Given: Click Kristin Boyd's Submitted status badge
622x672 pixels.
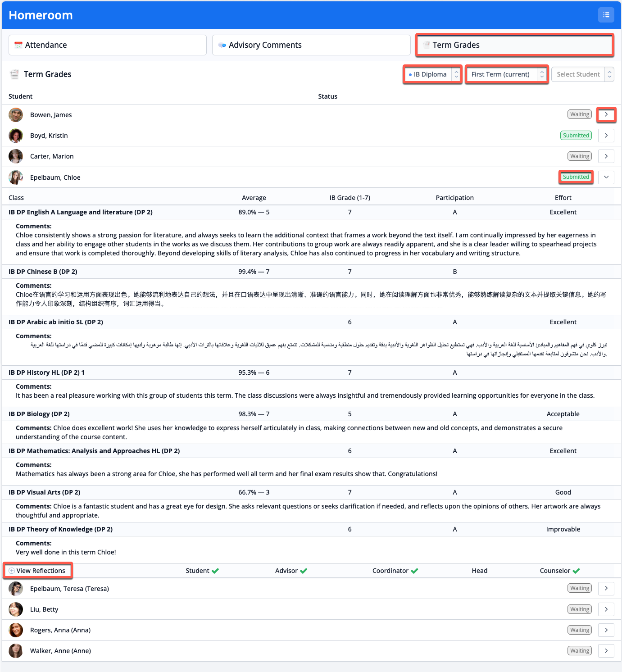Looking at the screenshot, I should [x=576, y=135].
